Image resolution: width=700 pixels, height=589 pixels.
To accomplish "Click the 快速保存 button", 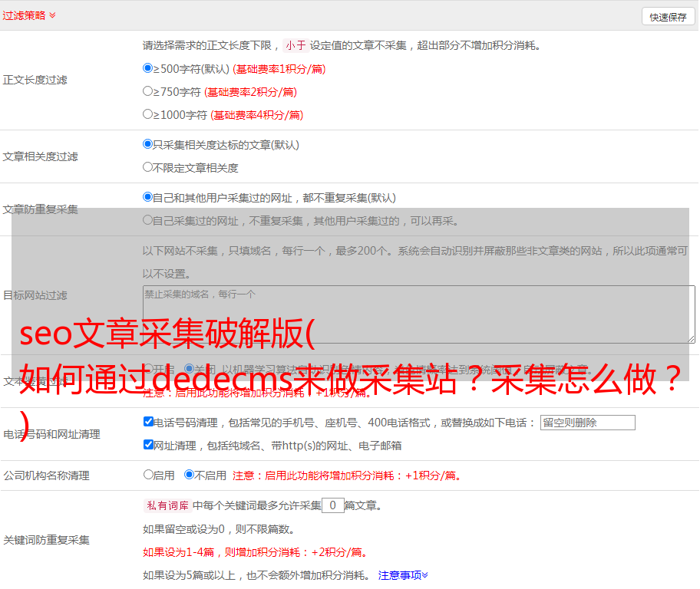I will (x=668, y=17).
